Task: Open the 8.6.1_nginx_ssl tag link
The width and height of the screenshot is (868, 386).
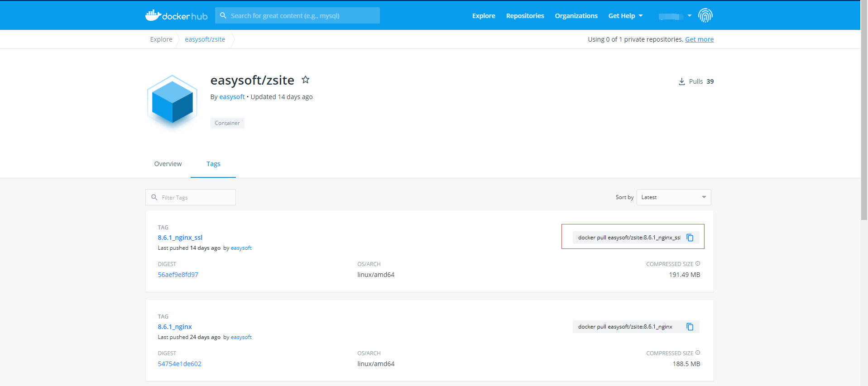Action: click(x=180, y=238)
